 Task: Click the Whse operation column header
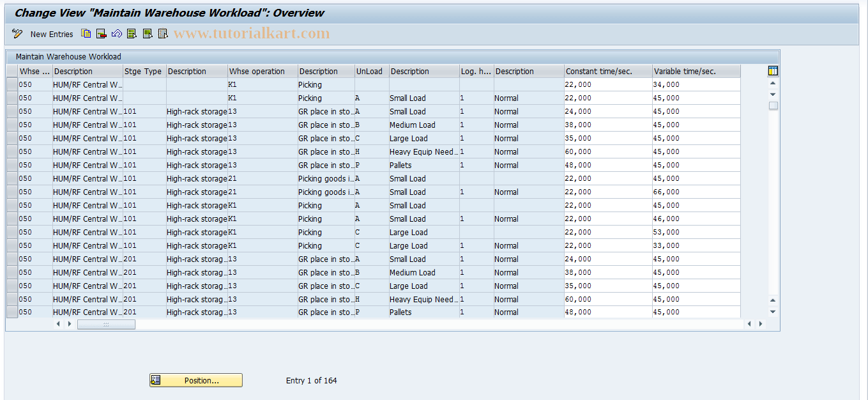click(x=262, y=71)
